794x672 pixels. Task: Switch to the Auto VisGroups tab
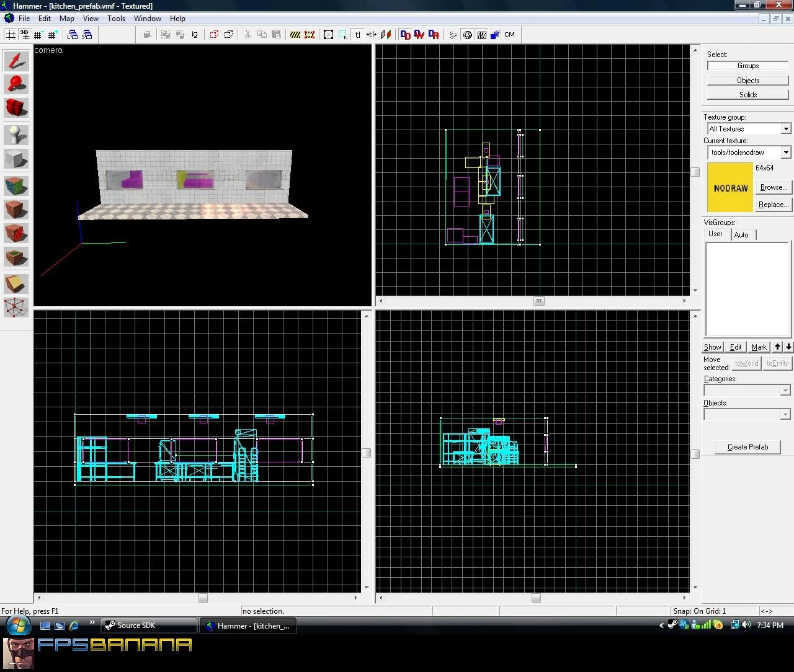click(741, 235)
